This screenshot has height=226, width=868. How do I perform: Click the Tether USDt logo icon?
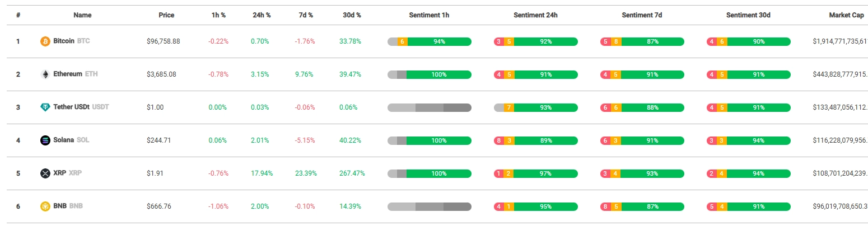pos(45,107)
